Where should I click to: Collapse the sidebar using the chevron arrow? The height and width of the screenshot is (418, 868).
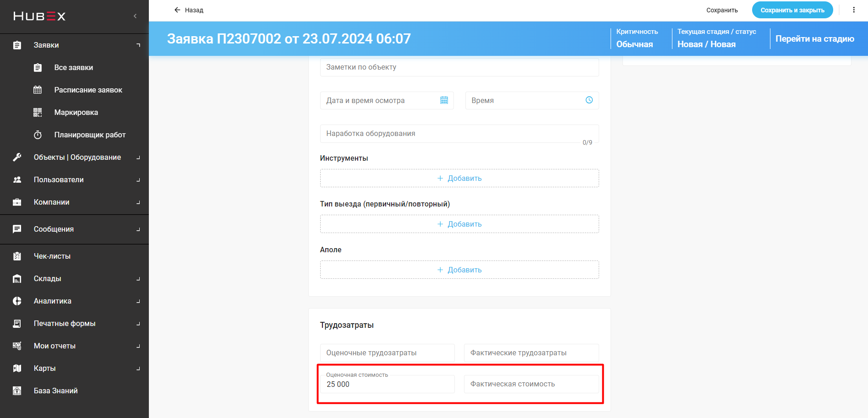(135, 16)
